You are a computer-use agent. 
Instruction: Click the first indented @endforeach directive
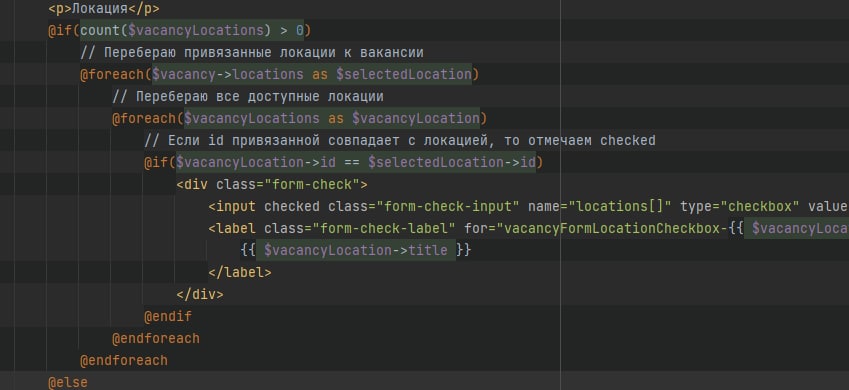(156, 339)
